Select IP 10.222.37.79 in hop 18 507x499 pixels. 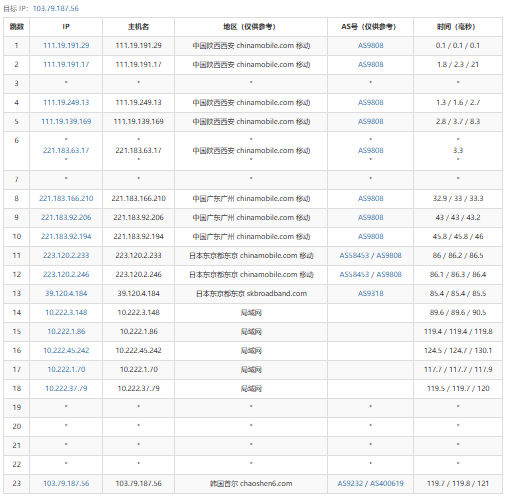click(66, 388)
